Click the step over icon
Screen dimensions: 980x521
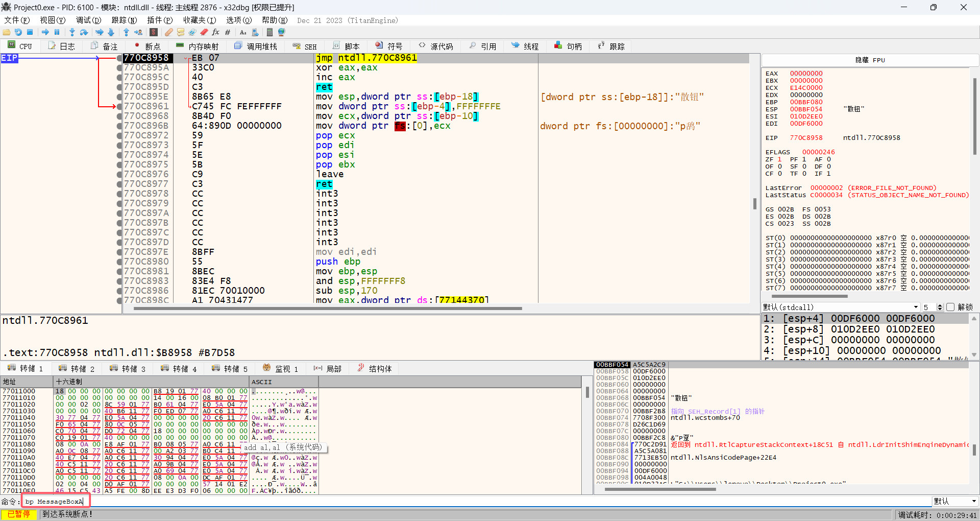84,32
